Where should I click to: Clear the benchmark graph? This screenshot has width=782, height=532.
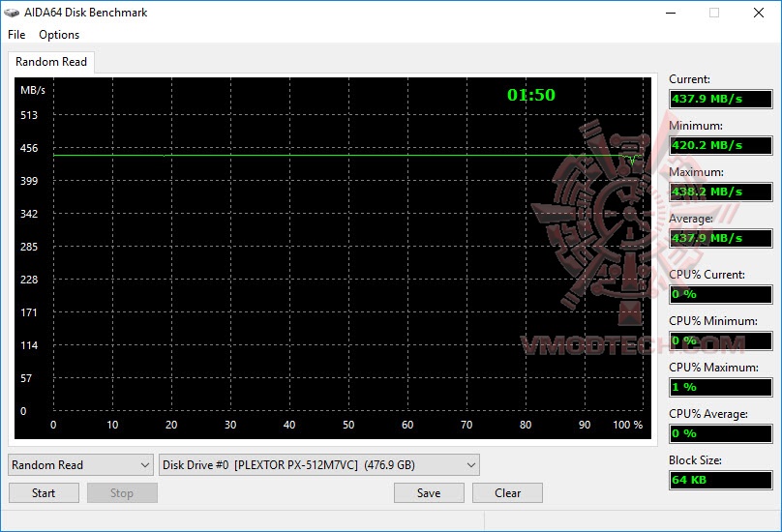tap(508, 493)
